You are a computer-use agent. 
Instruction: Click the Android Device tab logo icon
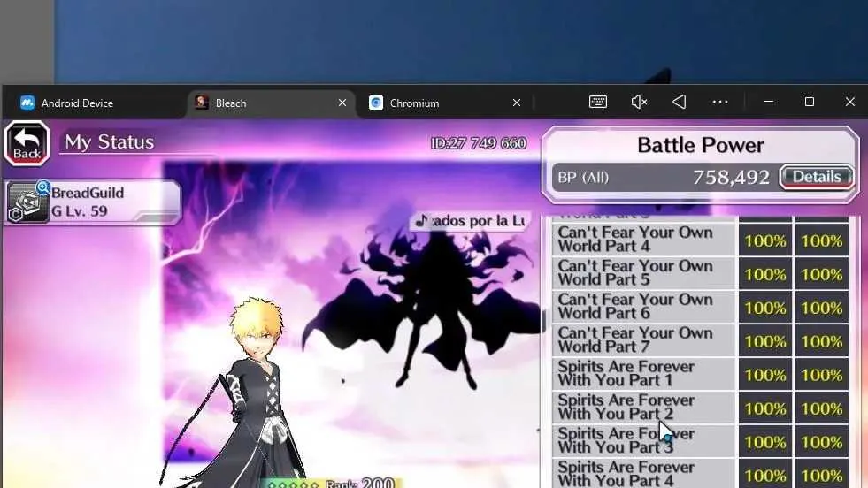tap(27, 103)
